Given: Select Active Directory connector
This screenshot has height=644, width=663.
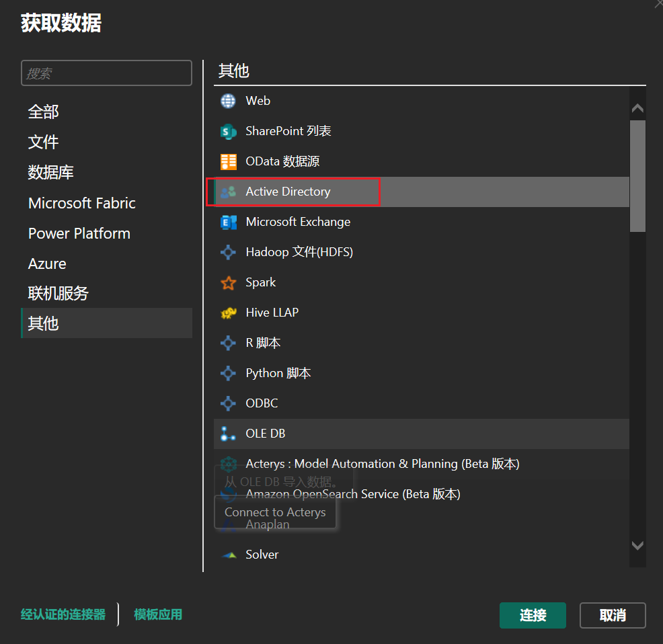Looking at the screenshot, I should 422,192.
